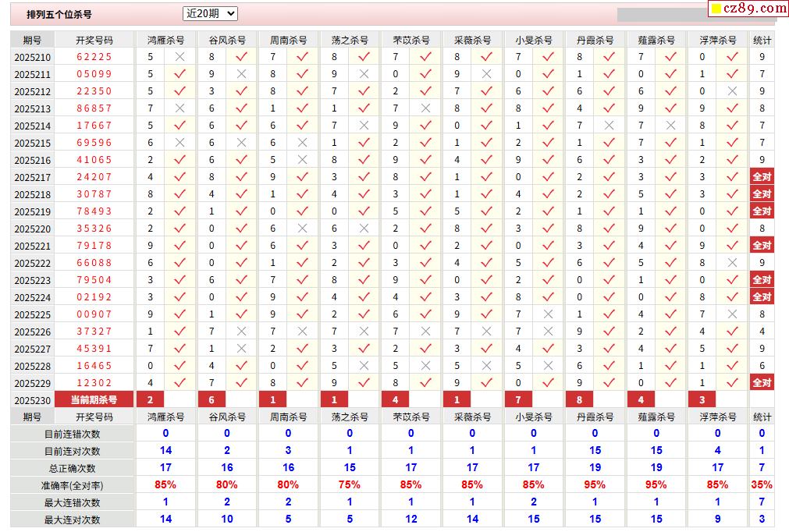Click the X mark for 丹霞杀号 in row 2025214

click(x=609, y=126)
